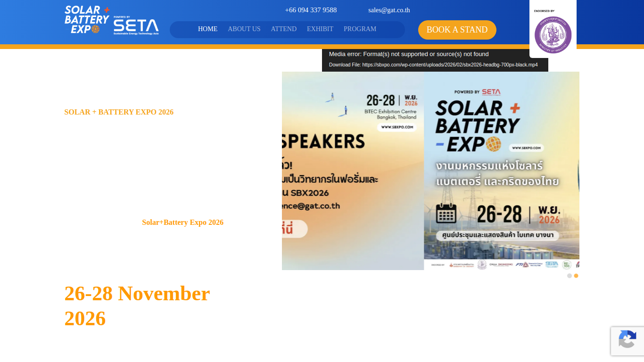
Task: Email sales@gat.co.th
Action: pos(389,10)
